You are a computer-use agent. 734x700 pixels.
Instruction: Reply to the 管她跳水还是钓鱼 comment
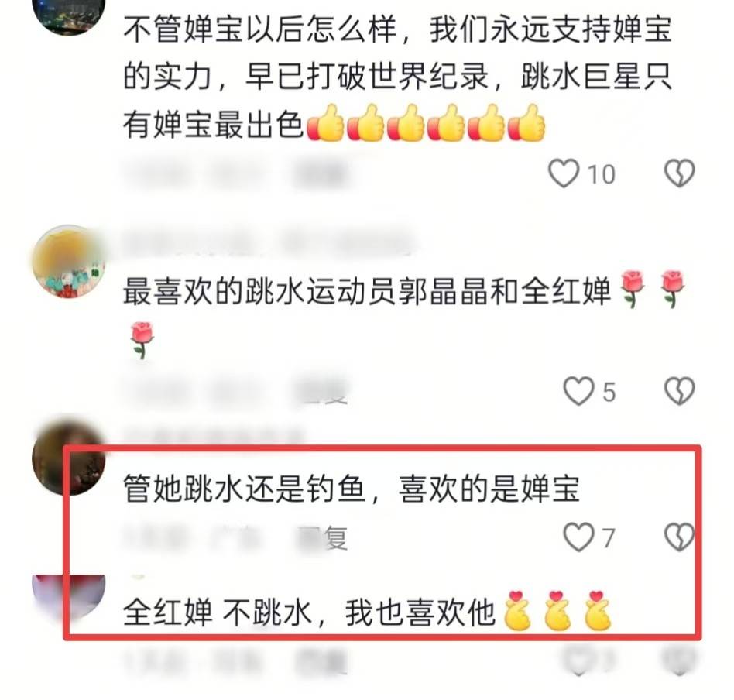pyautogui.click(x=323, y=537)
